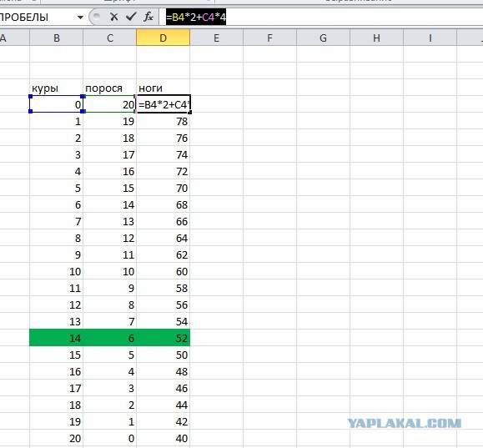Click cell with 9 in порося column
This screenshot has width=483, height=448.
(x=110, y=288)
